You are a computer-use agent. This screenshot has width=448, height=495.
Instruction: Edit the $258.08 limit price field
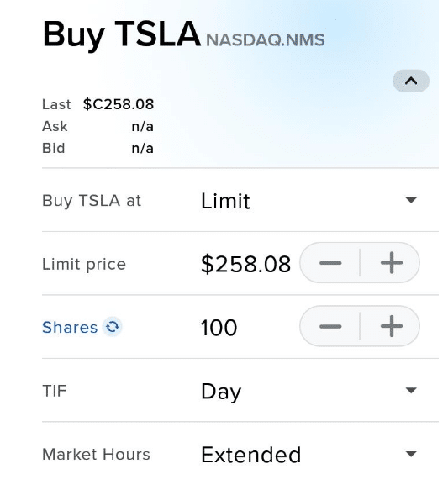tap(245, 264)
